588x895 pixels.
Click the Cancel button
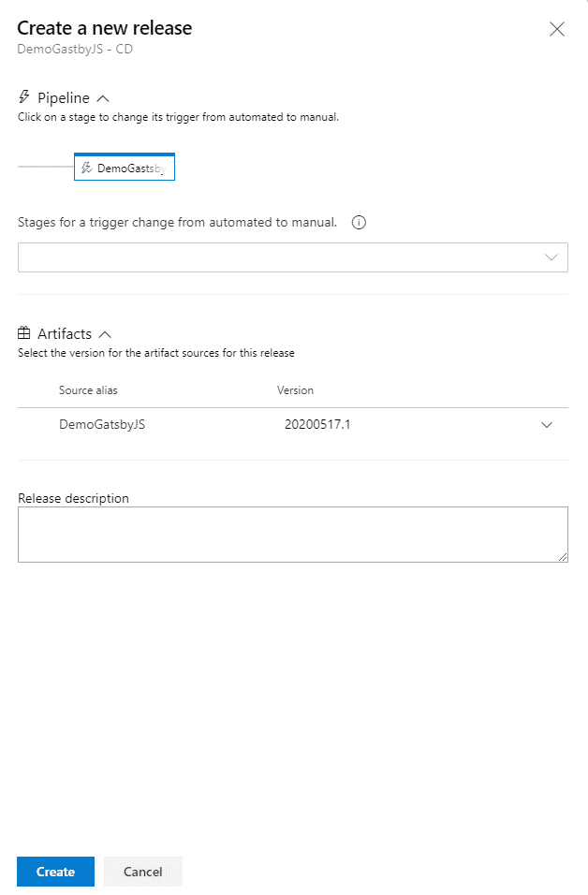[143, 872]
